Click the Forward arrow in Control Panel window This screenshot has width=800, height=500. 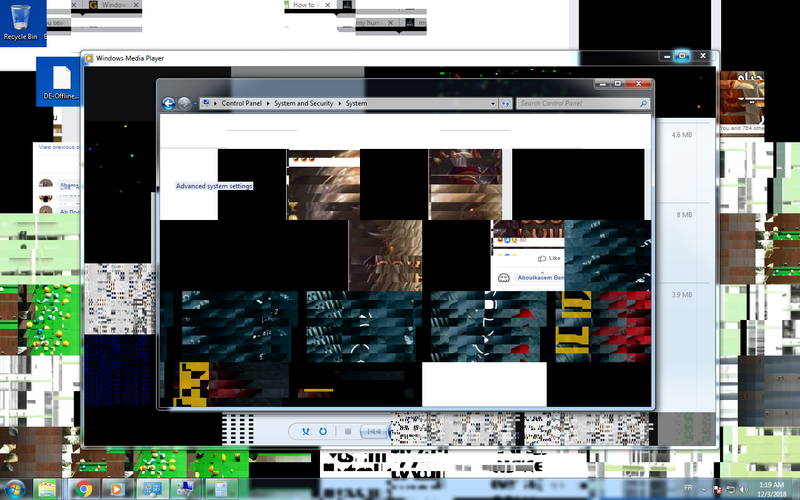(184, 104)
